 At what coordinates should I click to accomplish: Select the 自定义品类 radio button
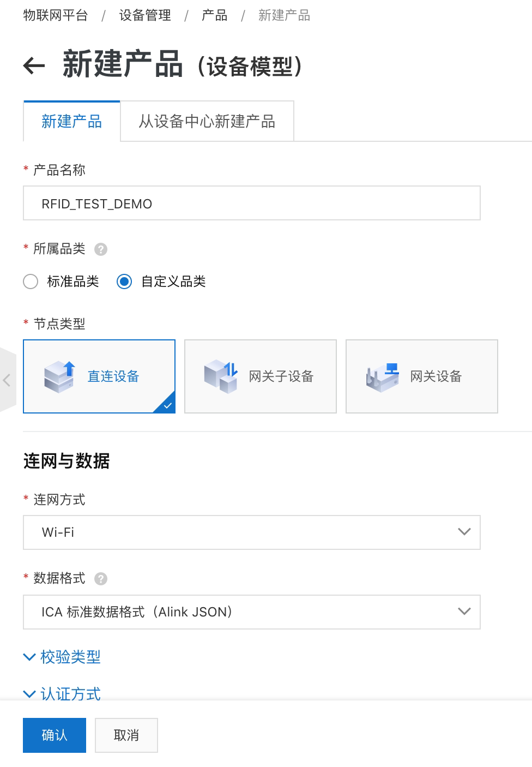124,281
